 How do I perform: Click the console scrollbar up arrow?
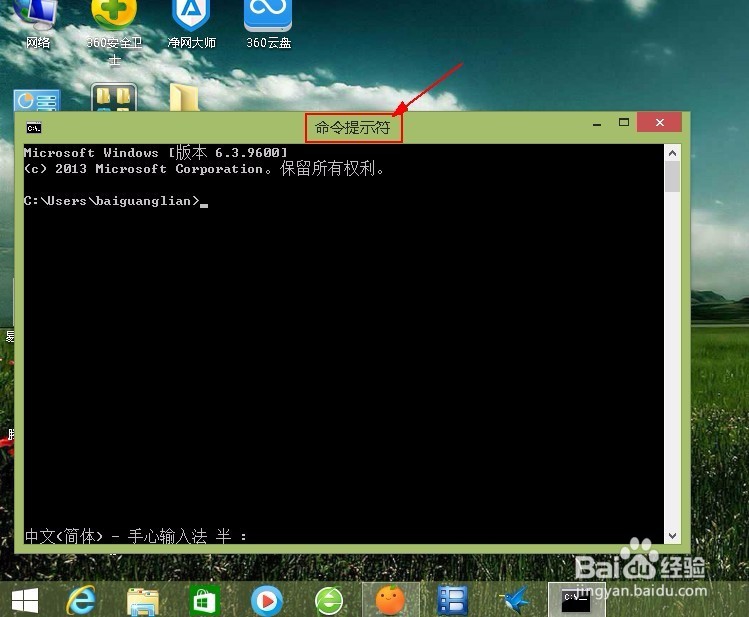(673, 153)
